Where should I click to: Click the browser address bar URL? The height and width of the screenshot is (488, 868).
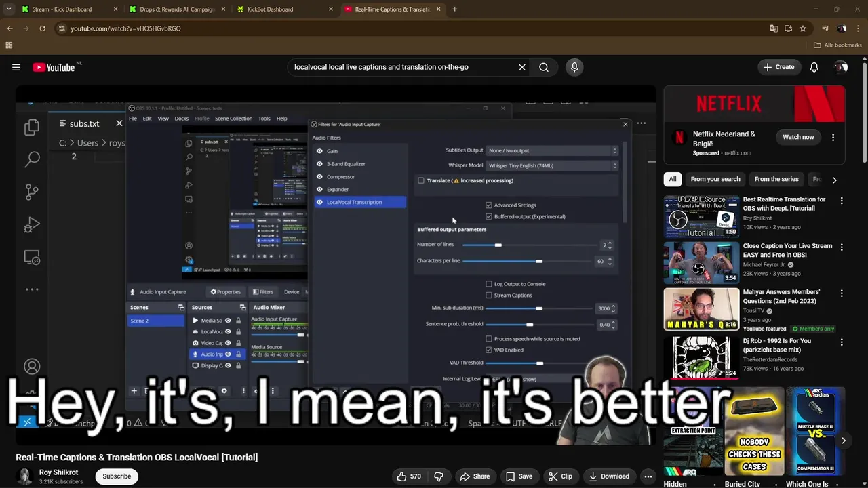tap(126, 28)
